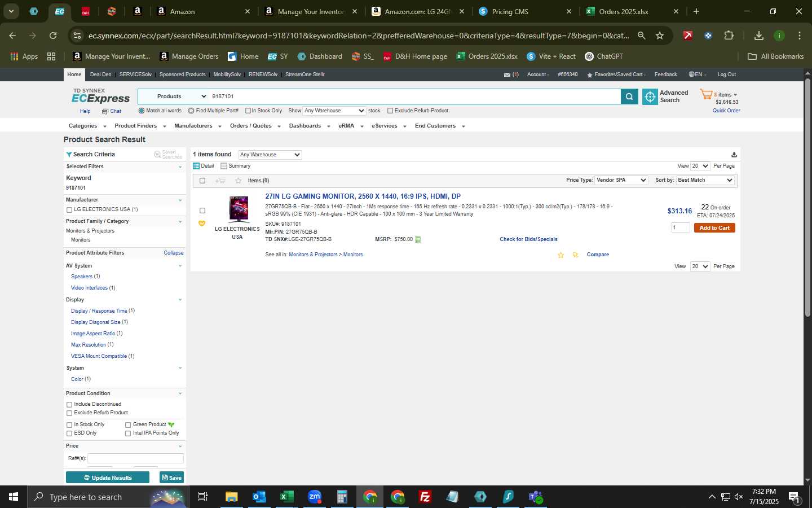
Task: Click the green MSRP calculator icon
Action: click(418, 239)
